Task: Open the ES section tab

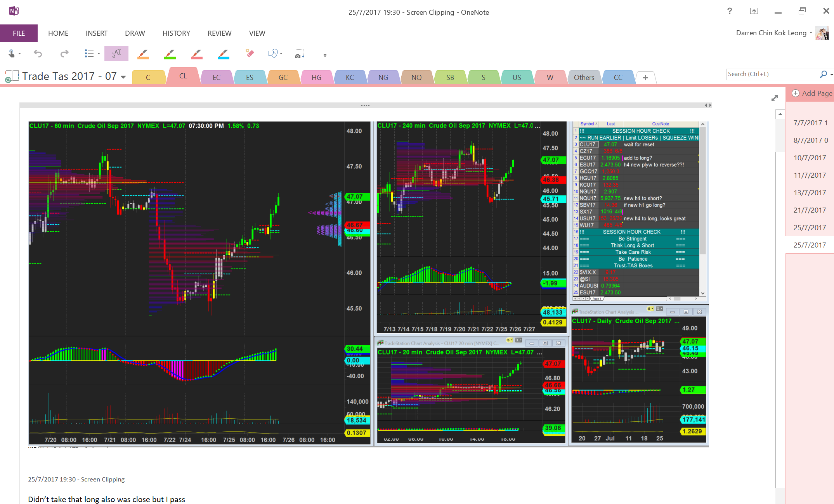Action: click(x=250, y=77)
